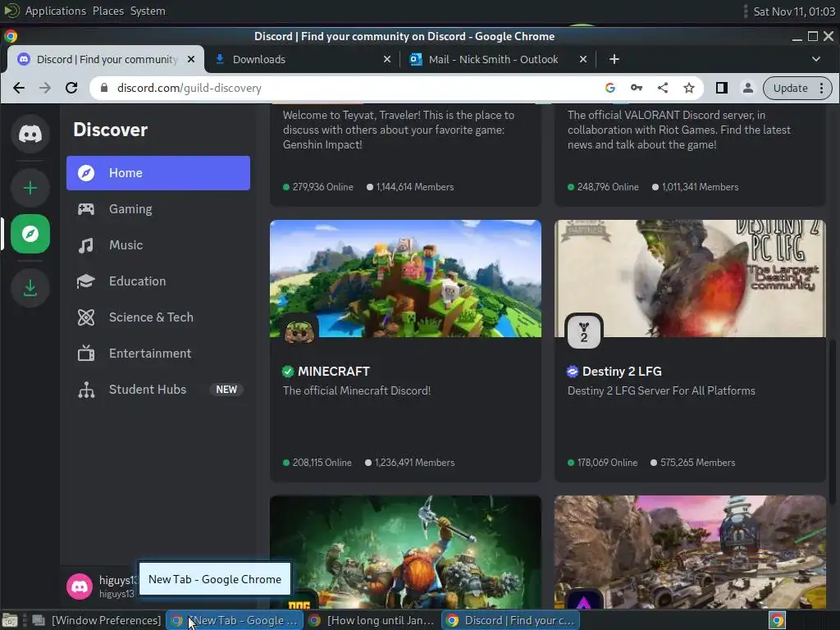Add a server with plus icon
Viewport: 840px width, 630px height.
[x=30, y=188]
